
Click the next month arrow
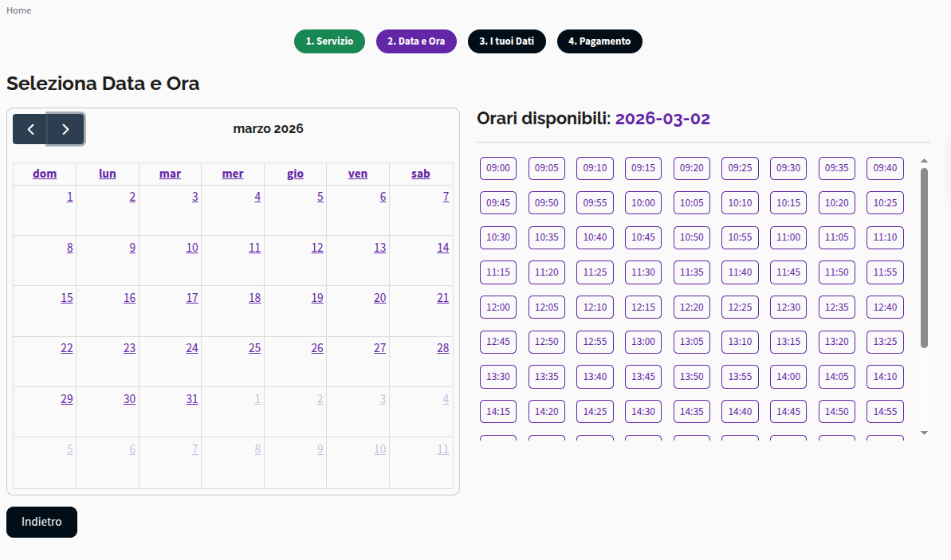[65, 128]
